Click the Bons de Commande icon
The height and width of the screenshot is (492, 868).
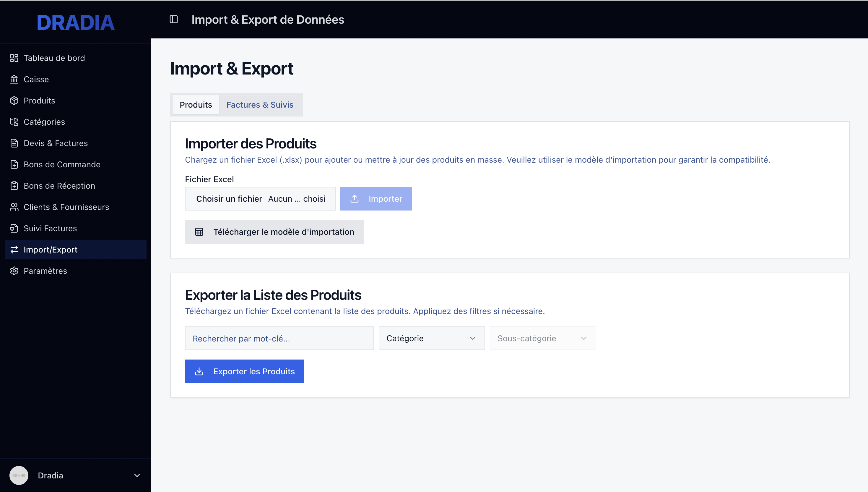[14, 164]
